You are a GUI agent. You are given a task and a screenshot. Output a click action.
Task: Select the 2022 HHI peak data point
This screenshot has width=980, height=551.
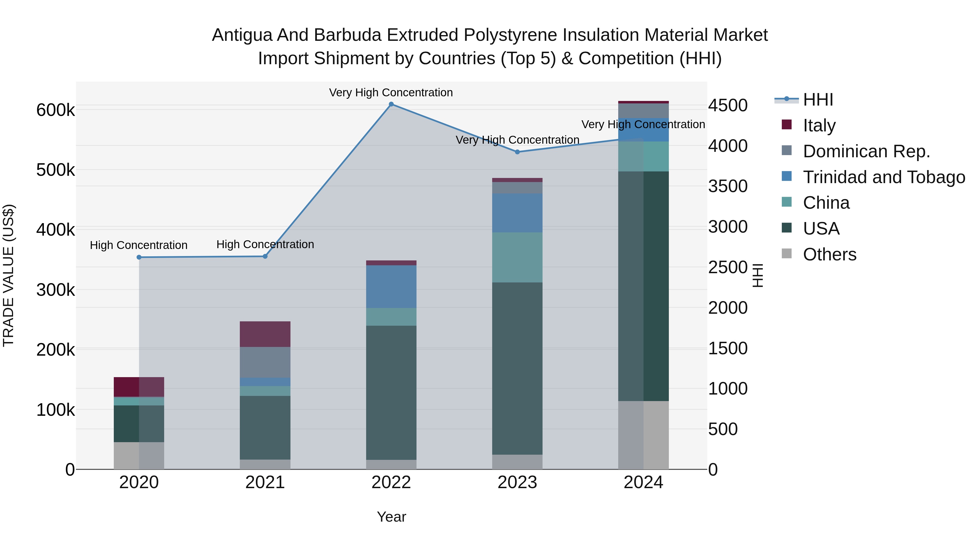(x=391, y=104)
